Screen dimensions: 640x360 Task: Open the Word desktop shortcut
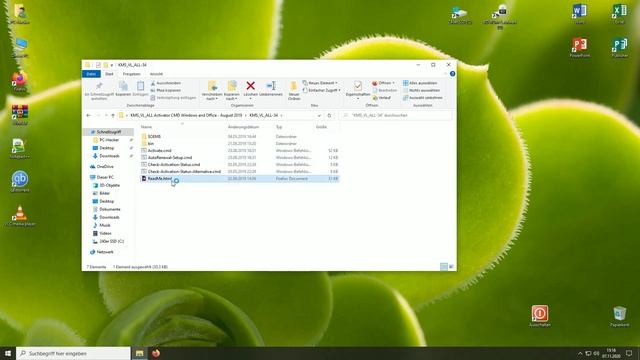(580, 13)
